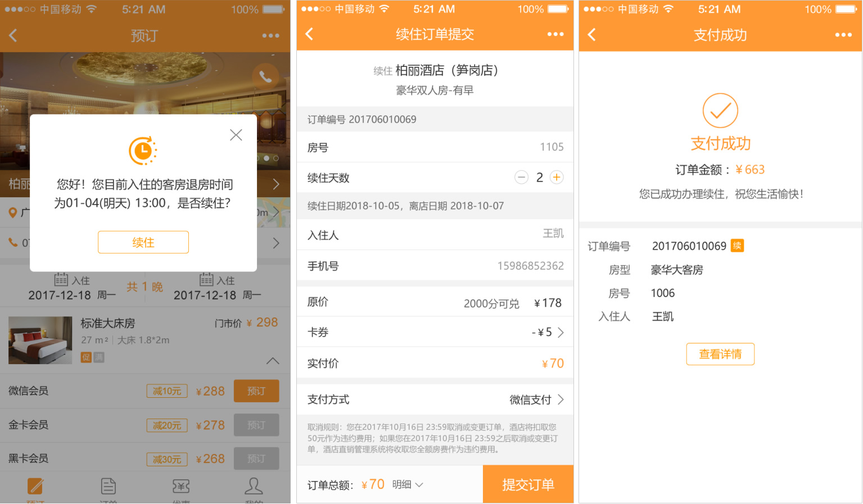Open the 标准大床房 room thumbnail
Viewport: 863px width, 504px height.
pos(40,340)
